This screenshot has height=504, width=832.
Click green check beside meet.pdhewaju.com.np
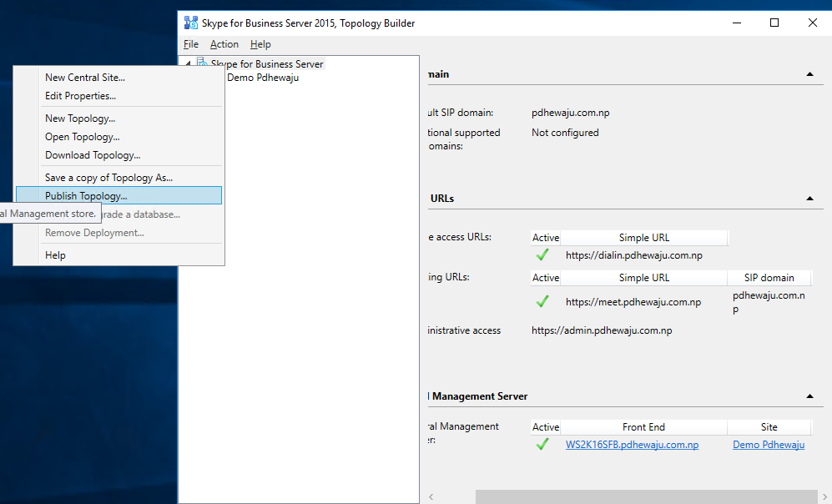542,302
